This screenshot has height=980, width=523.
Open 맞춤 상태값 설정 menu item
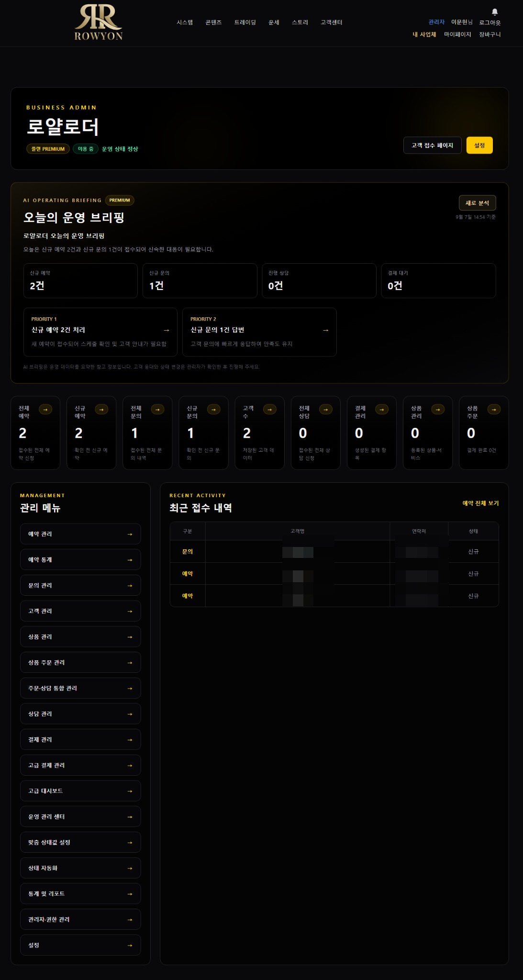(80, 843)
